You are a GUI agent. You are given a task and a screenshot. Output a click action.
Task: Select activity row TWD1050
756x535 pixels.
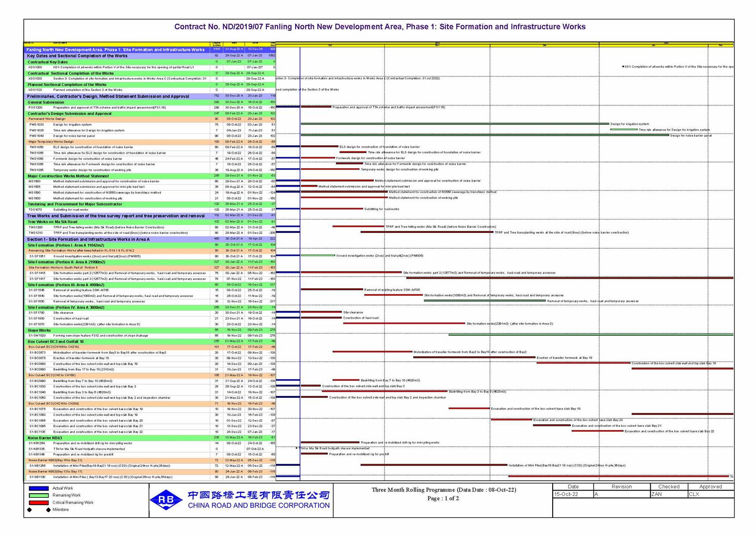pos(150,147)
